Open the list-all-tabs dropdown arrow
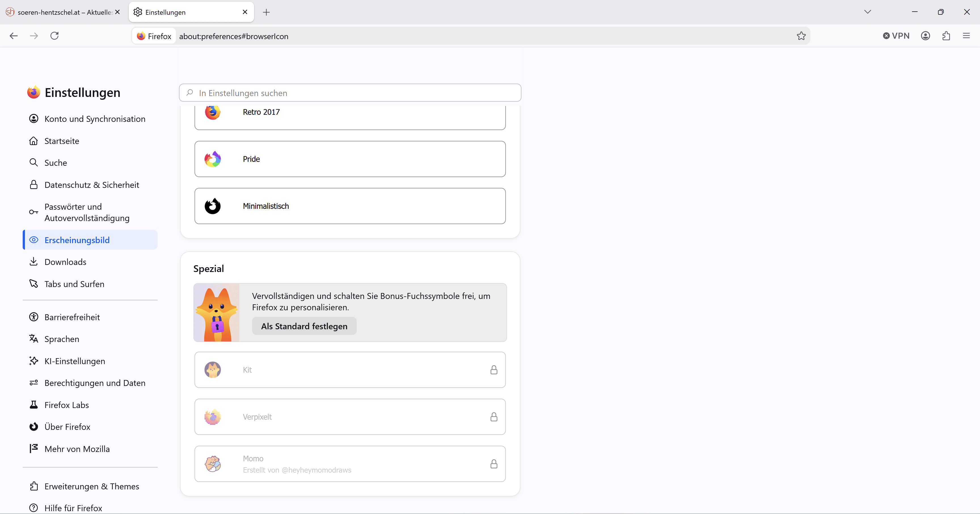Screen dimensions: 980x514 coord(867,12)
